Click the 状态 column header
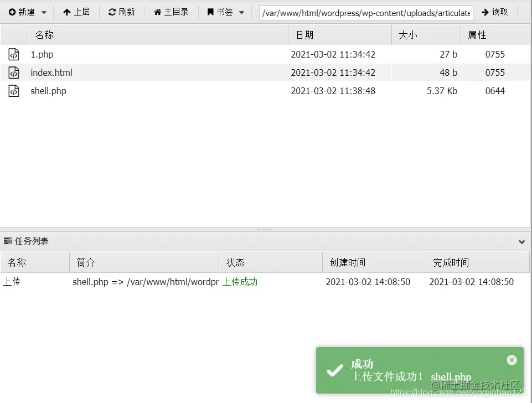 tap(270, 262)
